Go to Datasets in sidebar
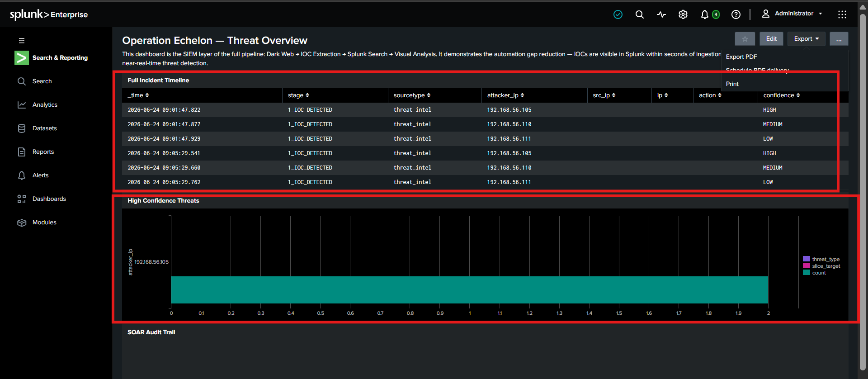The width and height of the screenshot is (868, 379). point(45,128)
